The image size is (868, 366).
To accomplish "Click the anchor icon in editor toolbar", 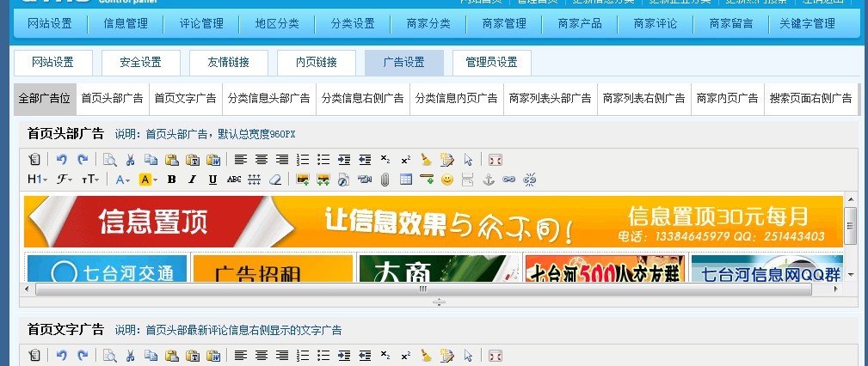I will click(488, 180).
